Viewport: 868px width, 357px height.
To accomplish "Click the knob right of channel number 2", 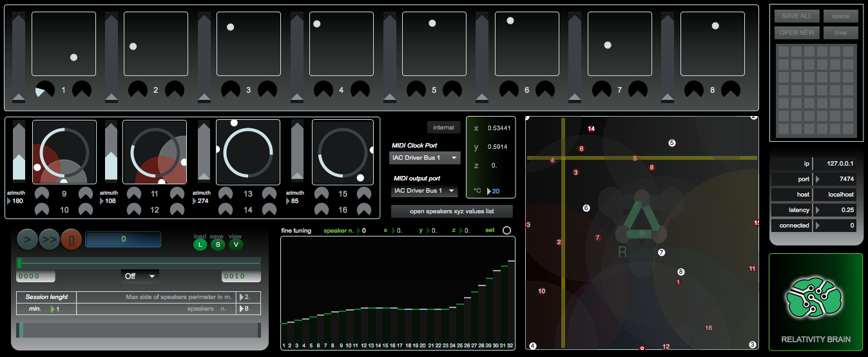I will [175, 90].
